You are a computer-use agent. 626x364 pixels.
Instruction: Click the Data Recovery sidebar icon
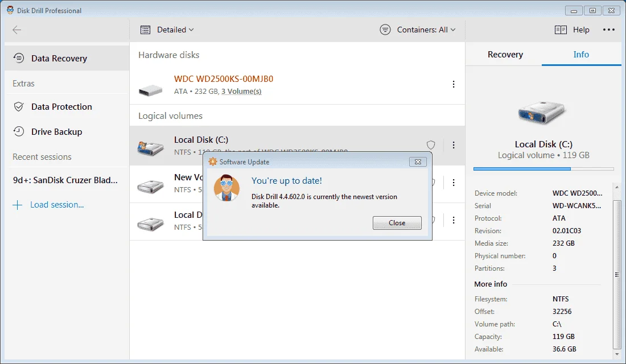(19, 58)
